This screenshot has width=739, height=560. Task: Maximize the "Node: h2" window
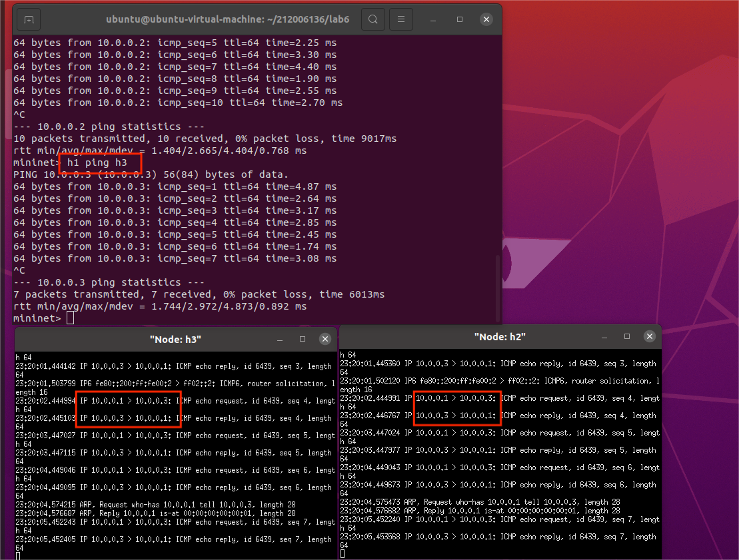pyautogui.click(x=627, y=336)
